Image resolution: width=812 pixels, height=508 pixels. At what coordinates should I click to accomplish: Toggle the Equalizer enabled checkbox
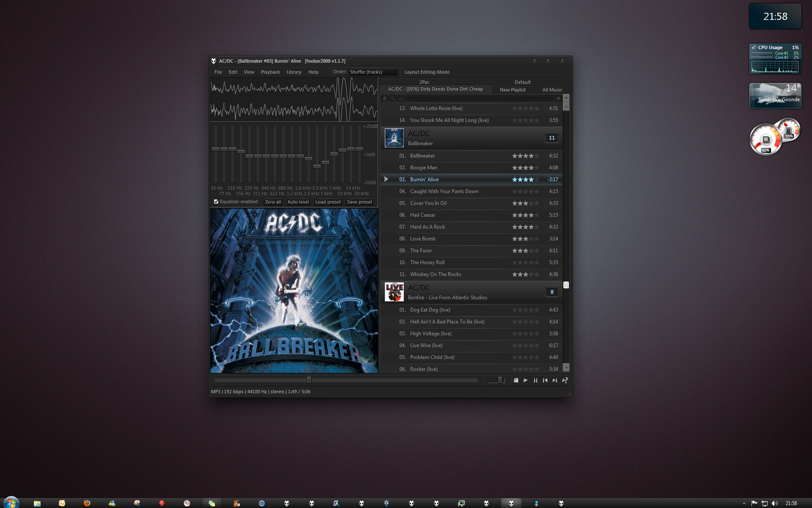coord(216,202)
